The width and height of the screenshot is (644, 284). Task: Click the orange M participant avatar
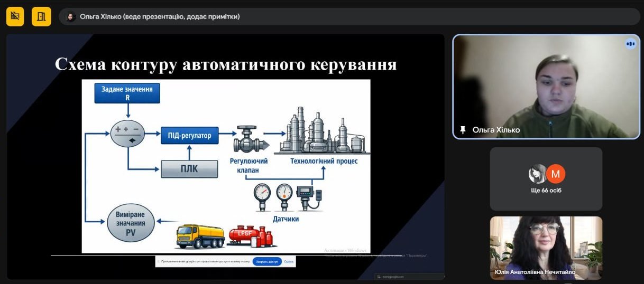coord(555,174)
